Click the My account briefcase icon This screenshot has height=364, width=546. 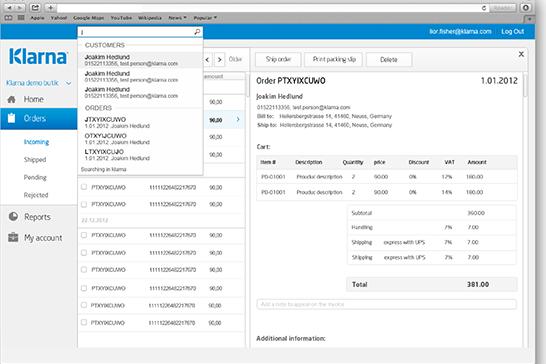(x=13, y=238)
